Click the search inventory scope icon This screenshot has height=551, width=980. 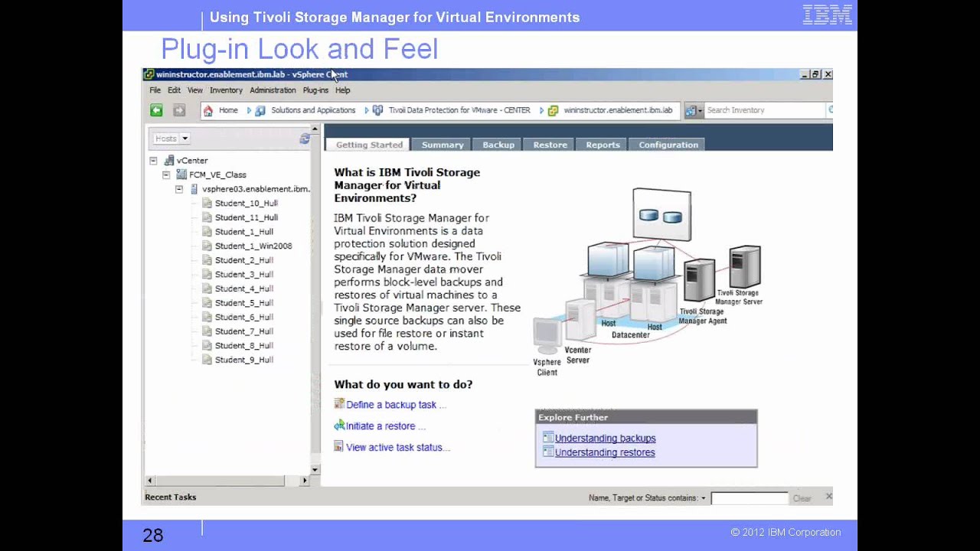click(693, 110)
